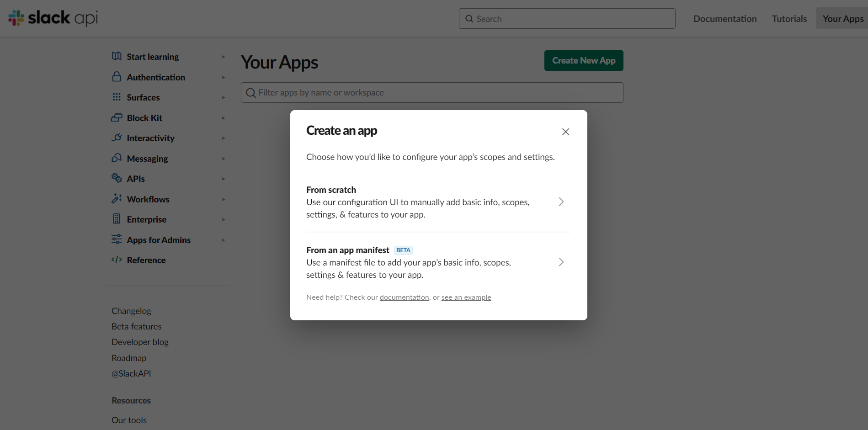868x430 pixels.
Task: Open Authentication in sidebar
Action: (156, 77)
